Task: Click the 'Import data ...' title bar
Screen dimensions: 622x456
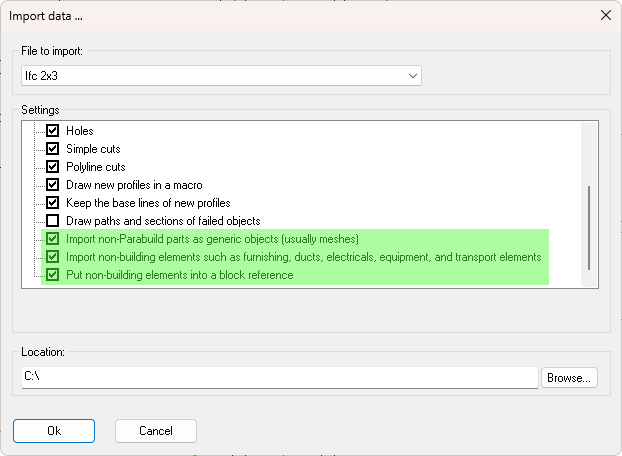Action: (x=300, y=15)
